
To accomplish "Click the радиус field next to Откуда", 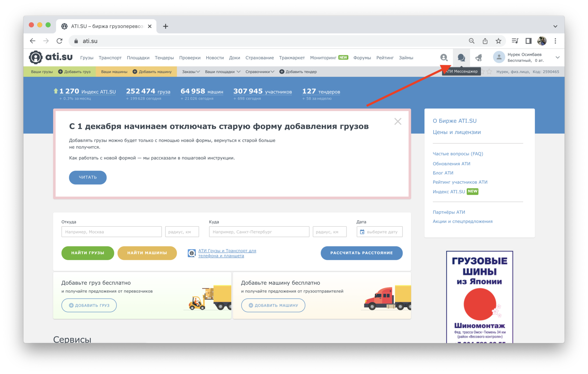I will click(x=182, y=232).
